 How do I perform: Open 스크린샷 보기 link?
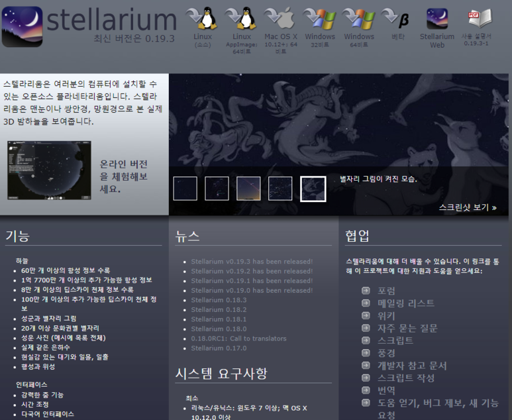pyautogui.click(x=468, y=207)
